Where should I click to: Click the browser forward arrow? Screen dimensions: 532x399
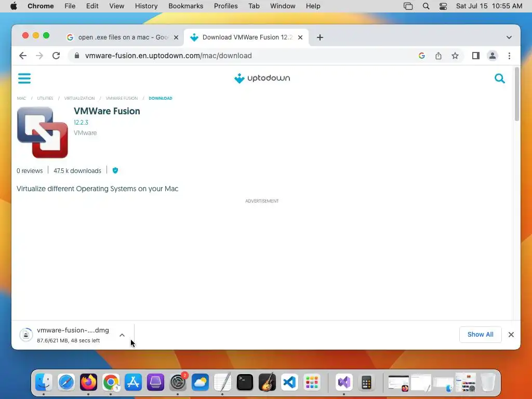39,56
